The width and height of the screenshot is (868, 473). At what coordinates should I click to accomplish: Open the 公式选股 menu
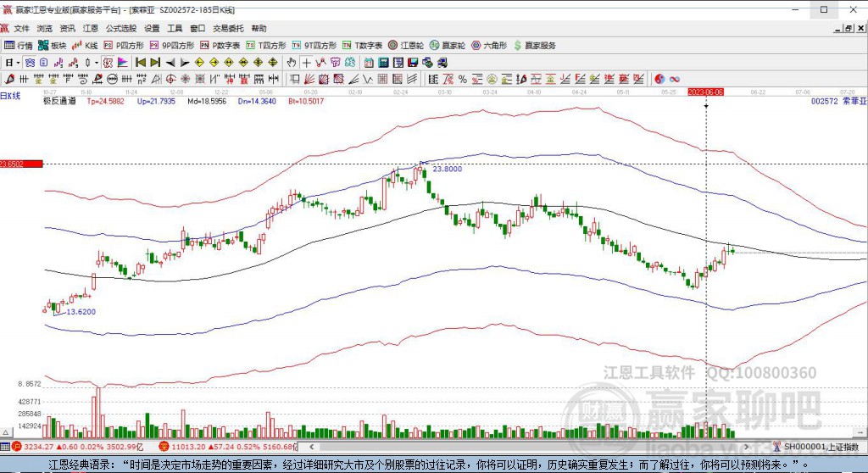coord(121,28)
